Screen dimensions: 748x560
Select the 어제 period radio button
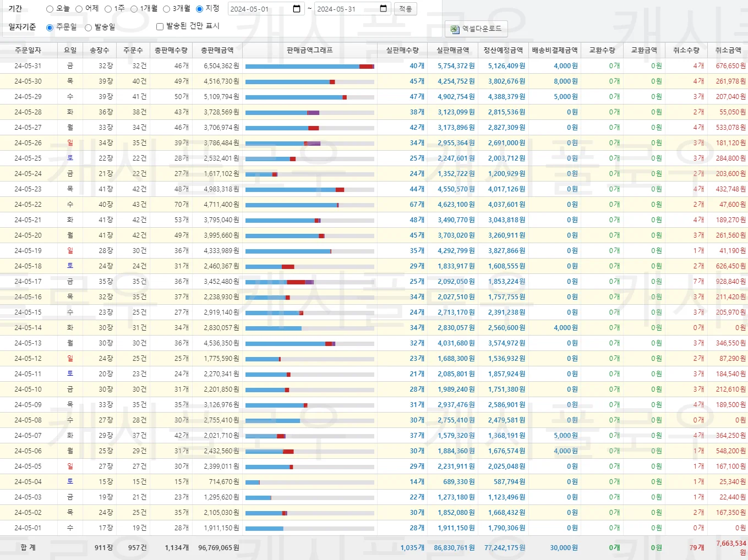tap(79, 9)
